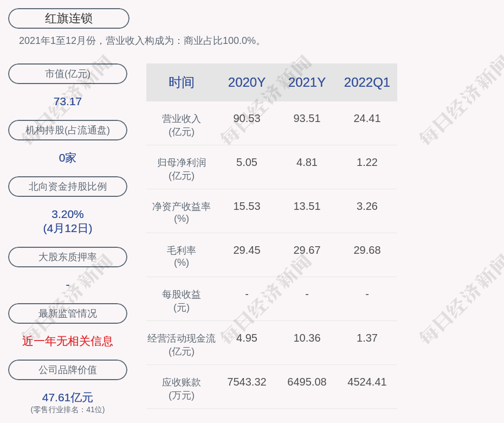Click the 归母净利润 row label

182,169
